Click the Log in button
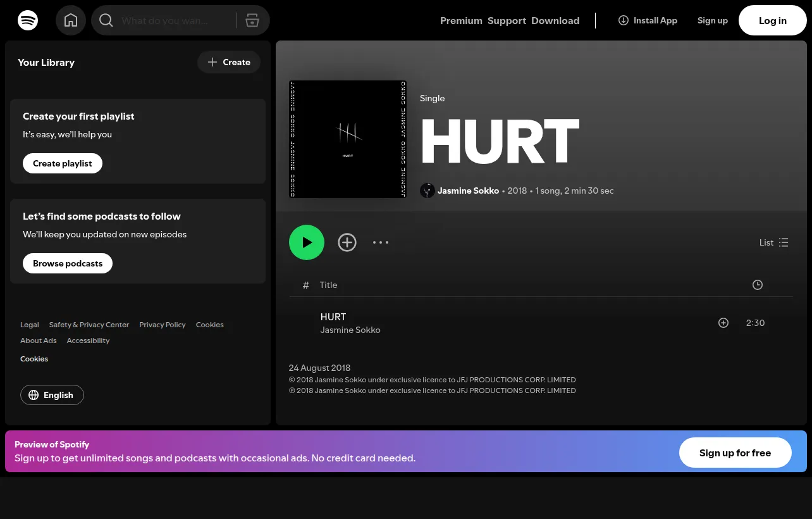The image size is (812, 519). 773,20
